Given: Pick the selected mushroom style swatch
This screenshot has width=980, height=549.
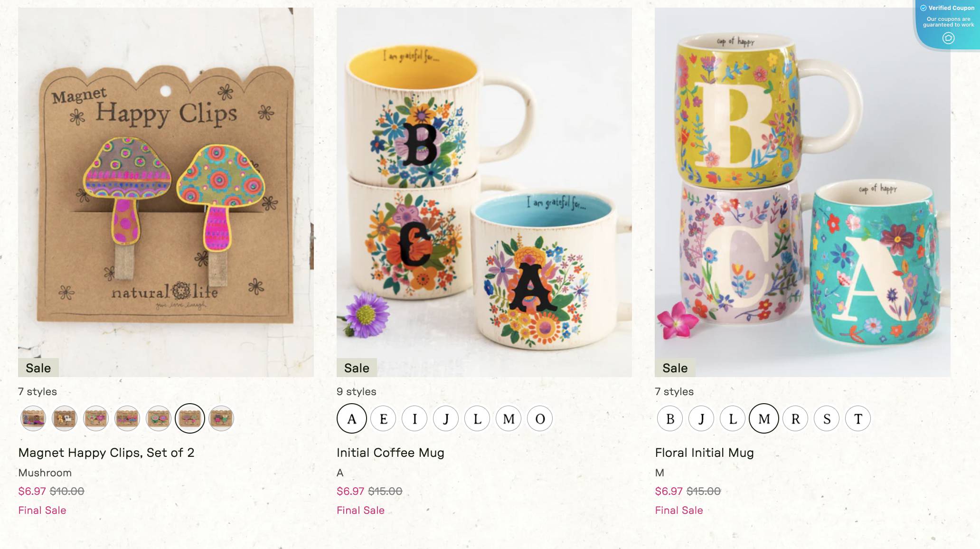Looking at the screenshot, I should 190,418.
